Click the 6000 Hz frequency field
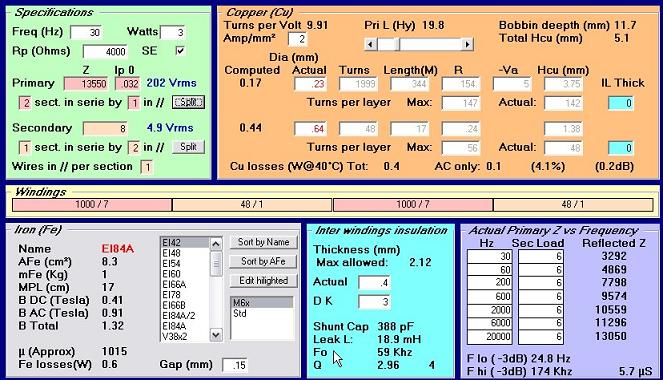This screenshot has height=380, width=663. (490, 323)
